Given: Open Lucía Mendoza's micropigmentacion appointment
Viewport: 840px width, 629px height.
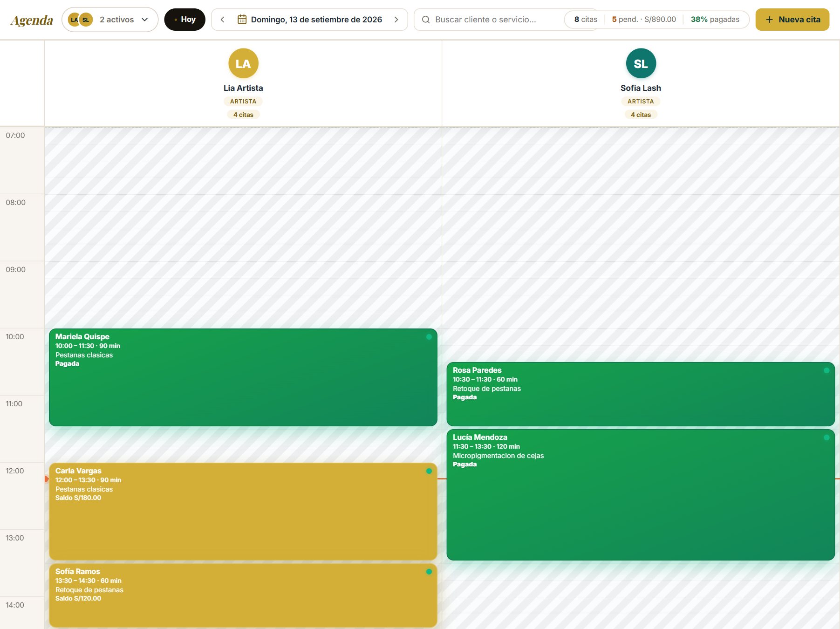Looking at the screenshot, I should point(641,495).
